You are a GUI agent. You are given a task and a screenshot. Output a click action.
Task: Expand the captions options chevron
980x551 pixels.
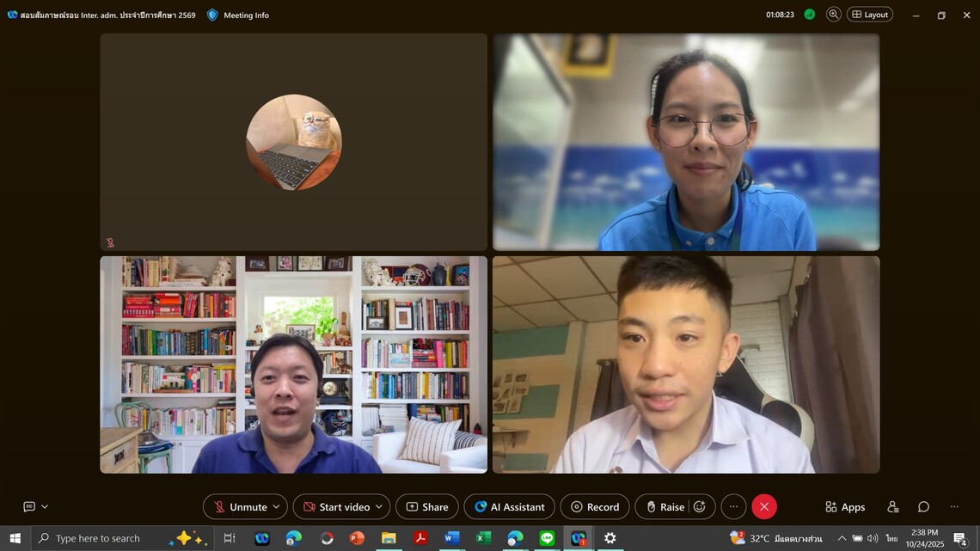tap(45, 507)
